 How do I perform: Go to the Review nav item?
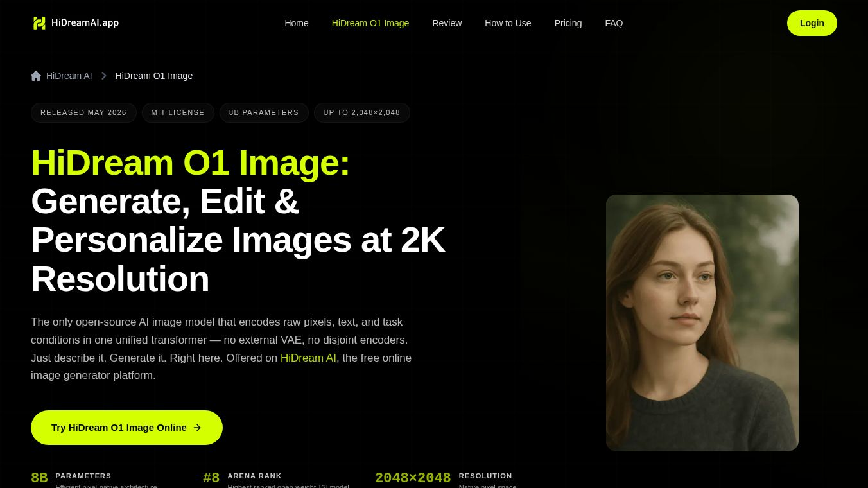[447, 23]
